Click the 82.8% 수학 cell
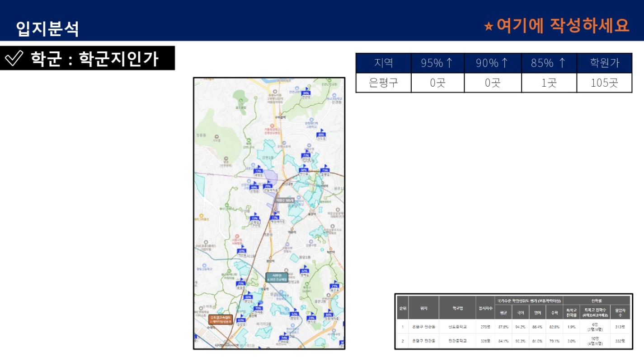Image resolution: width=644 pixels, height=362 pixels. (x=555, y=327)
